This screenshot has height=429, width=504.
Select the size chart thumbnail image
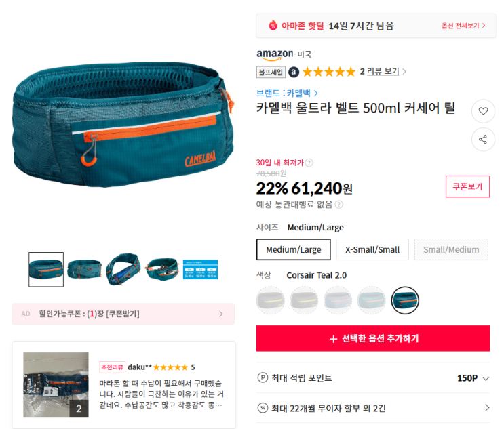coord(200,270)
